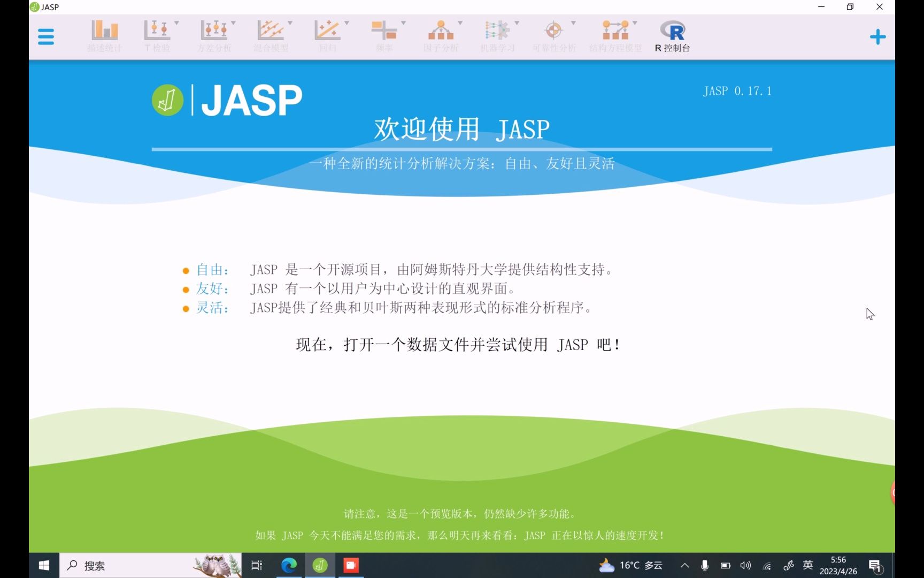Click the JASP 0.17.1 version text
This screenshot has width=924, height=578.
737,91
